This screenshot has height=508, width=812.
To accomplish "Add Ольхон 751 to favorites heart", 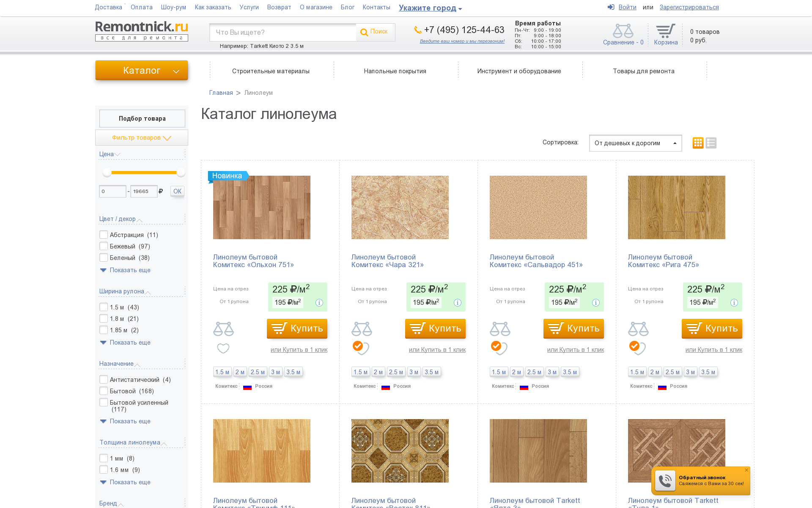I will [x=223, y=348].
